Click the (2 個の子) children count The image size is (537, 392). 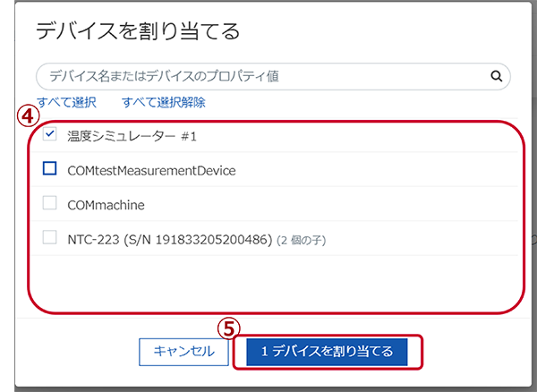tap(301, 241)
